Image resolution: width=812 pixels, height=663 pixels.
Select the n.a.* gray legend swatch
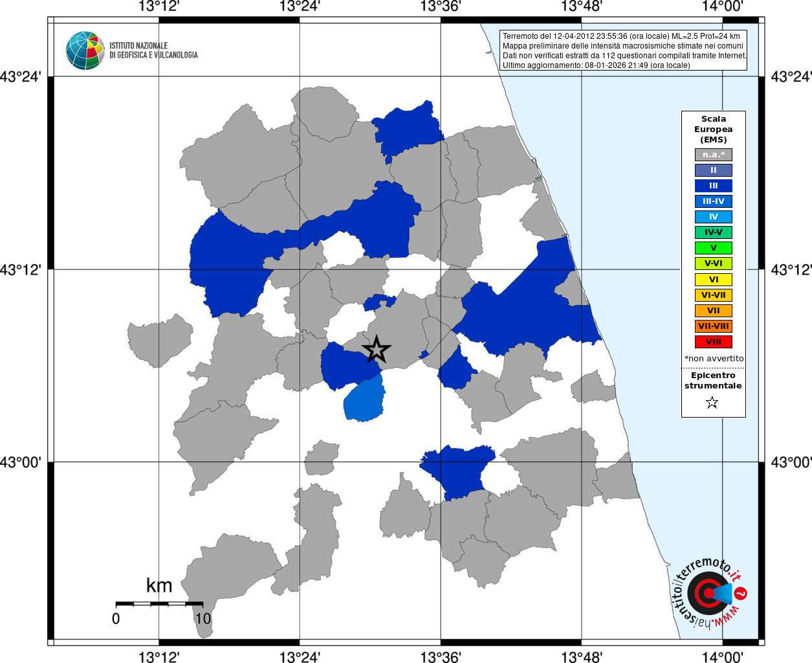pyautogui.click(x=714, y=155)
